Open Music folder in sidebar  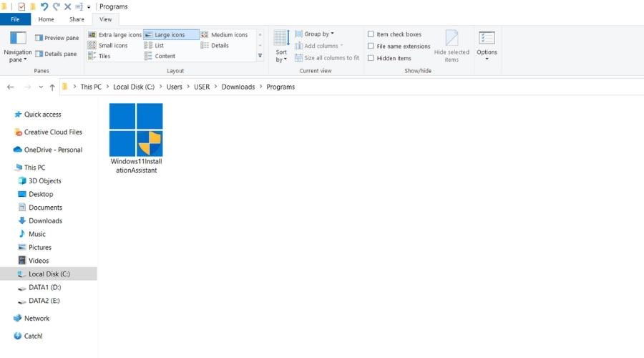click(32, 234)
